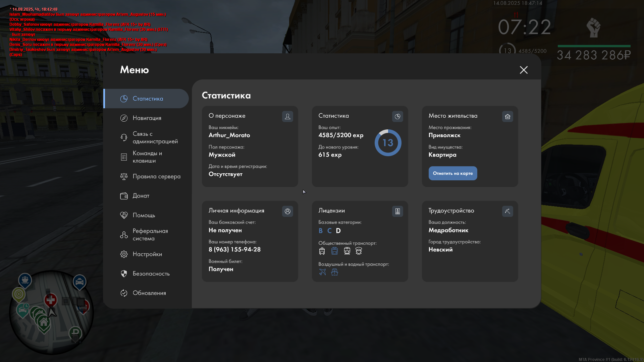Close the Меню window with X
This screenshot has height=362, width=644.
(524, 70)
